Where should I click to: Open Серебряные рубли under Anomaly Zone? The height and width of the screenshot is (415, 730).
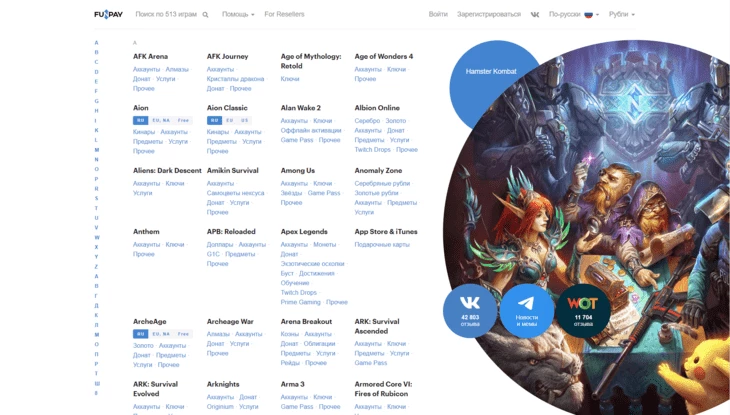click(x=382, y=184)
